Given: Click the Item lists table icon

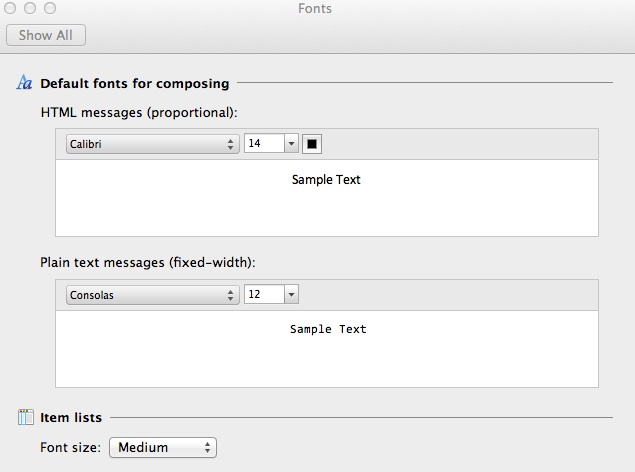Looking at the screenshot, I should (x=25, y=417).
